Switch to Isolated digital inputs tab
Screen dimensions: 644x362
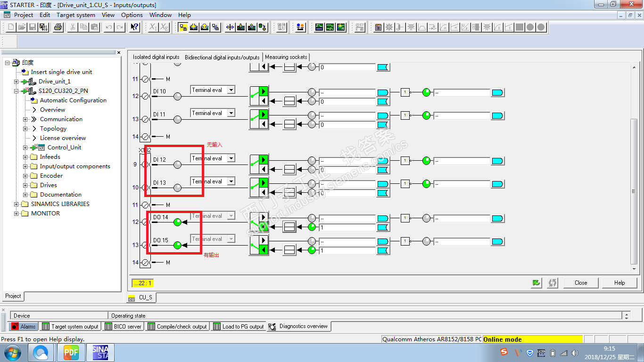(x=156, y=57)
